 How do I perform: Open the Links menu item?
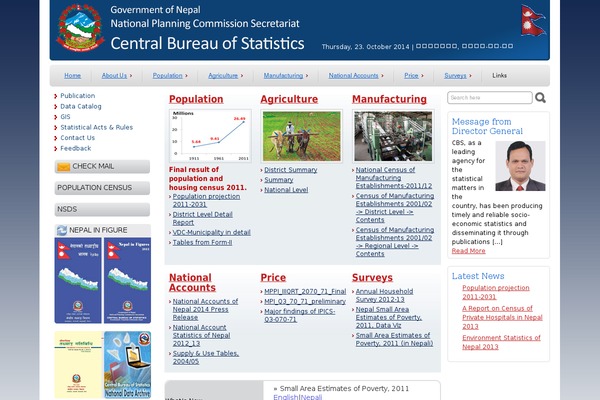click(x=499, y=75)
